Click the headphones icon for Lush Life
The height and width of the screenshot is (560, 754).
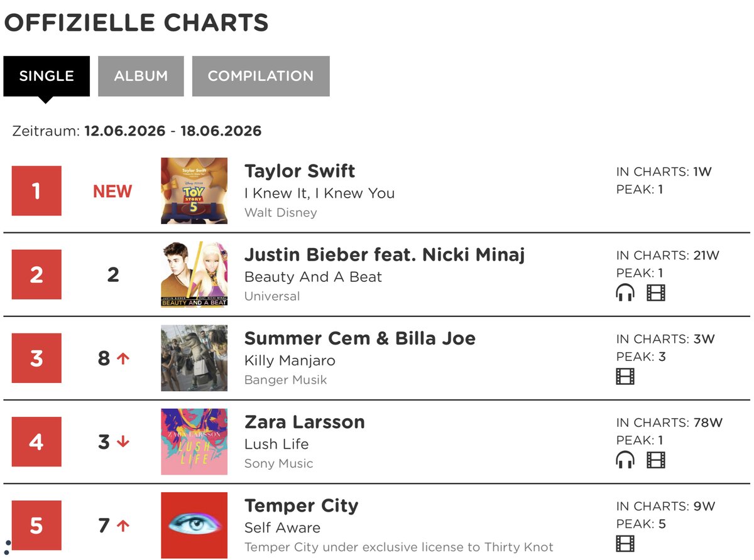625,460
